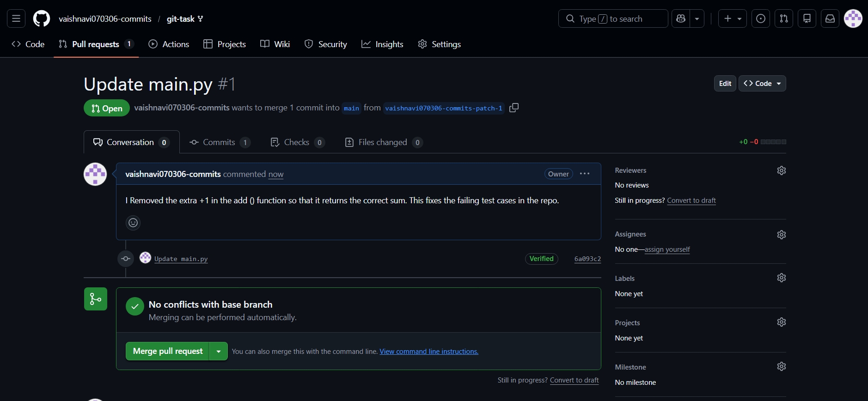The image size is (868, 401).
Task: Expand the Copilot dropdown arrow
Action: click(x=697, y=18)
